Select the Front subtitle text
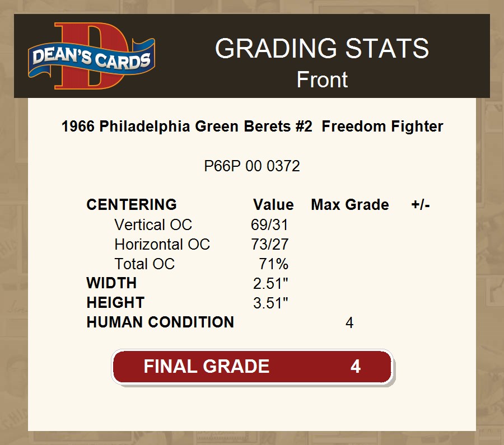Screen dimensions: 504x445 tap(322, 79)
